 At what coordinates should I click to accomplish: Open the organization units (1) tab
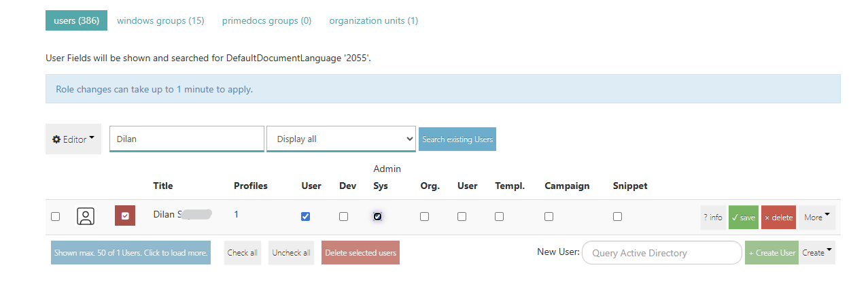374,20
